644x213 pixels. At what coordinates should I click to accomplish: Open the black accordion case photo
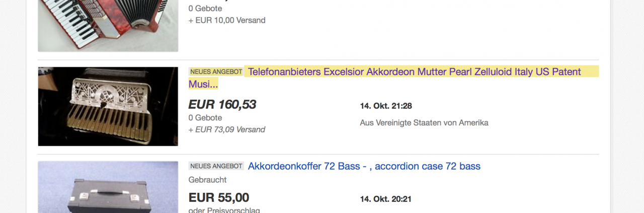(x=108, y=187)
